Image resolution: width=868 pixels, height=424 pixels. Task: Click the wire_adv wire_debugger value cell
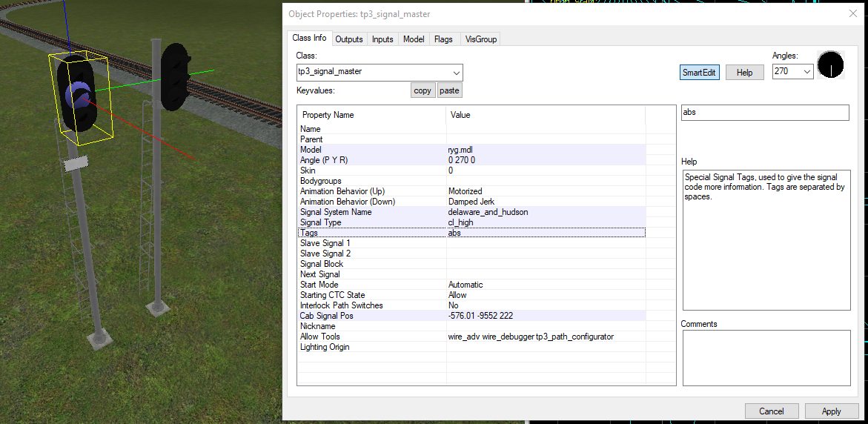[x=546, y=337]
